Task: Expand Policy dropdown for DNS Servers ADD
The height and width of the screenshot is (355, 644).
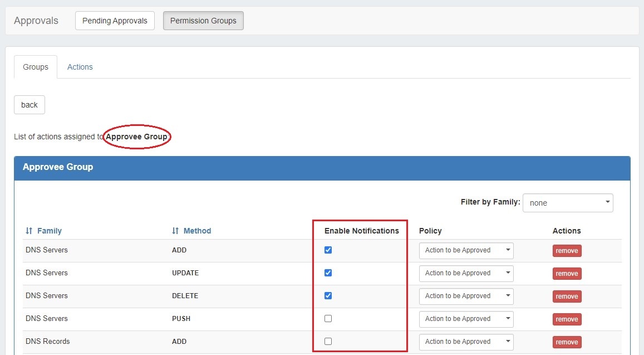Action: (466, 251)
